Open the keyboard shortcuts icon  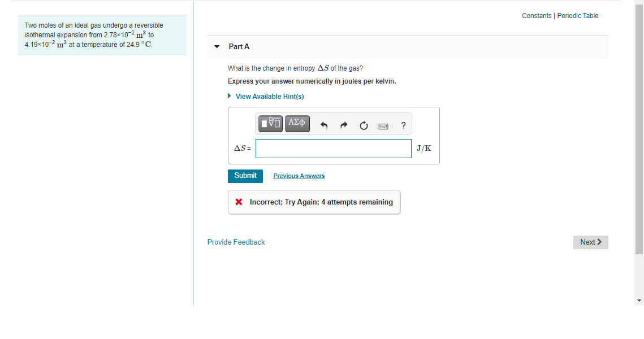click(x=383, y=126)
